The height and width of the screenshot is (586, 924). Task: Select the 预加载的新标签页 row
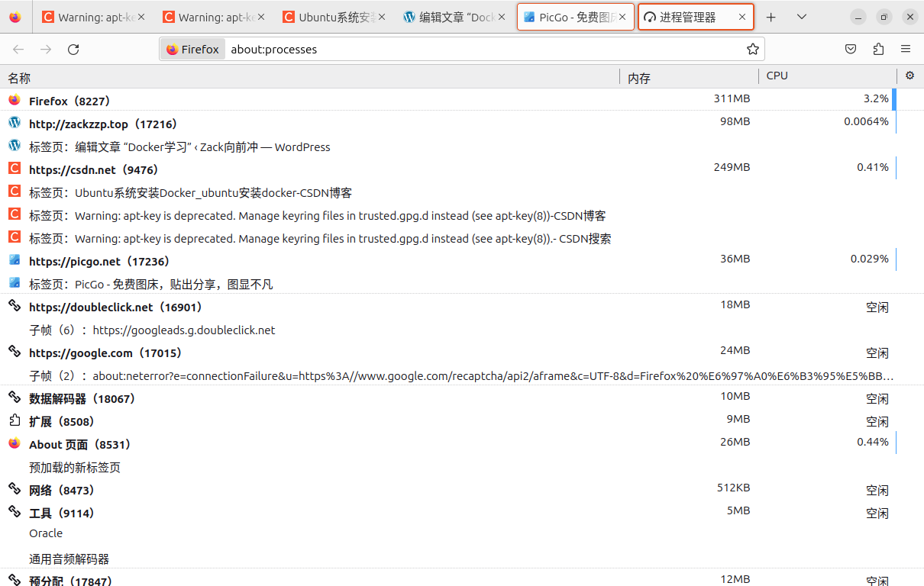[x=462, y=468]
